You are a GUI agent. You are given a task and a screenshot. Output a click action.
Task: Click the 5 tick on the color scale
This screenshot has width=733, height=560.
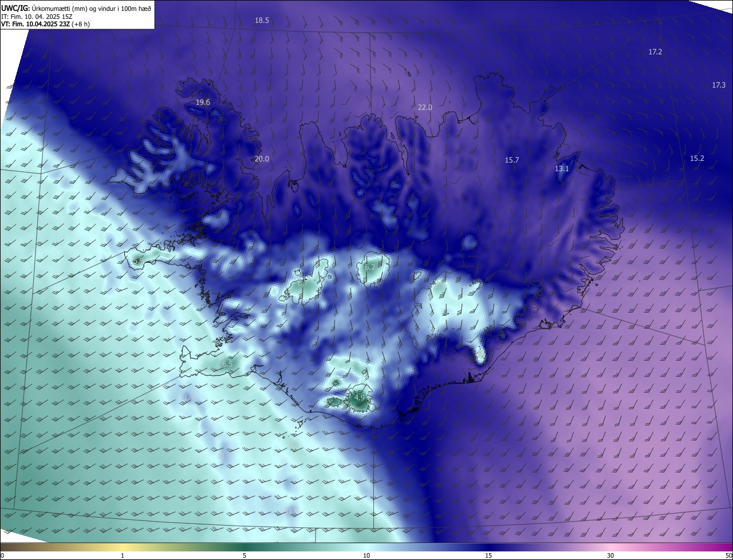click(245, 556)
